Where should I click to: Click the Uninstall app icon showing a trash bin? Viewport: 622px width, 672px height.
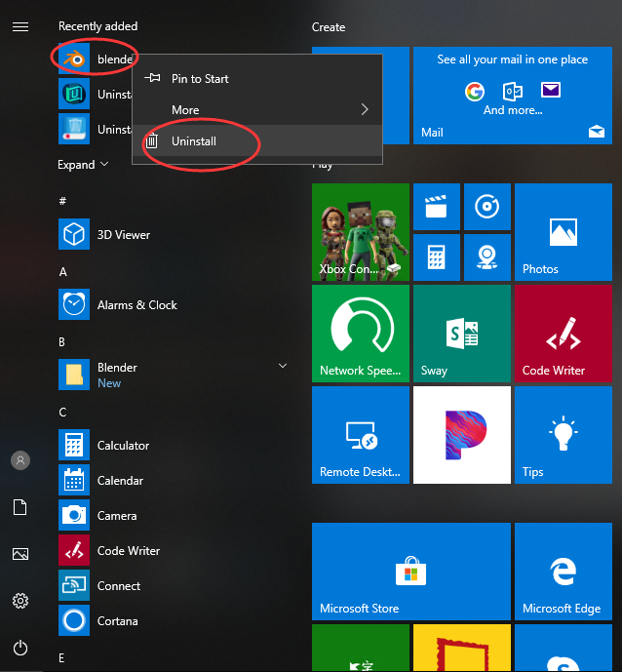click(74, 129)
